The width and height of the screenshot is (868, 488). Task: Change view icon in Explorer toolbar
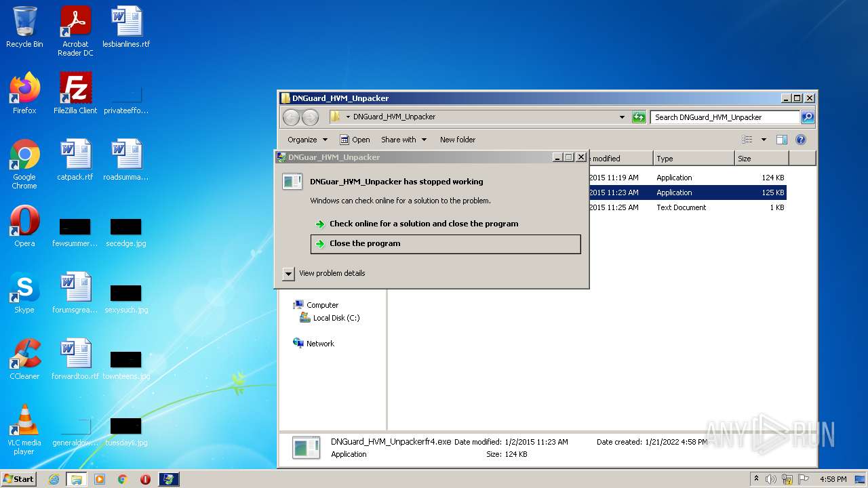(747, 140)
